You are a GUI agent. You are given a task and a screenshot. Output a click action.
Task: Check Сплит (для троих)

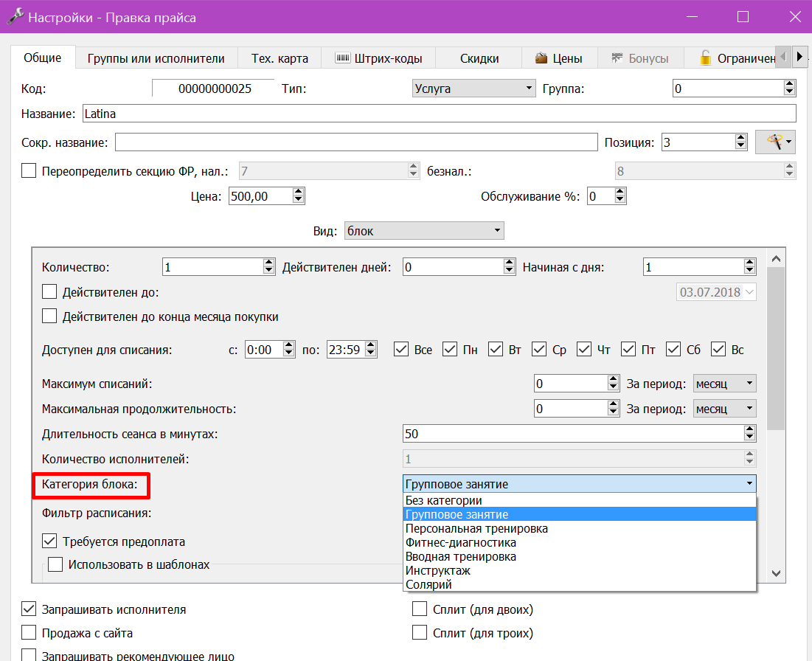tap(420, 632)
